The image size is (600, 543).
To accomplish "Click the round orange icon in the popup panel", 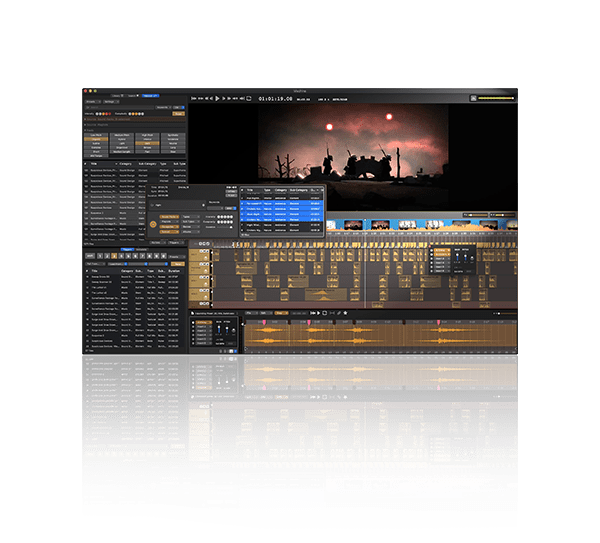I will [152, 224].
